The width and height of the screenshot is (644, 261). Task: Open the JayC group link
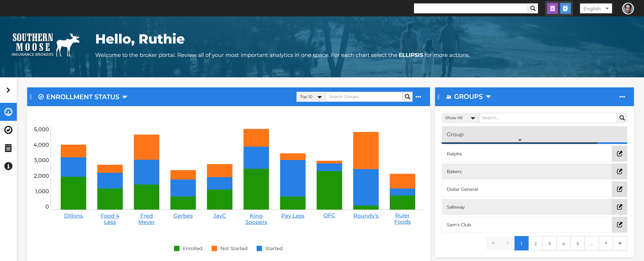[x=220, y=216]
